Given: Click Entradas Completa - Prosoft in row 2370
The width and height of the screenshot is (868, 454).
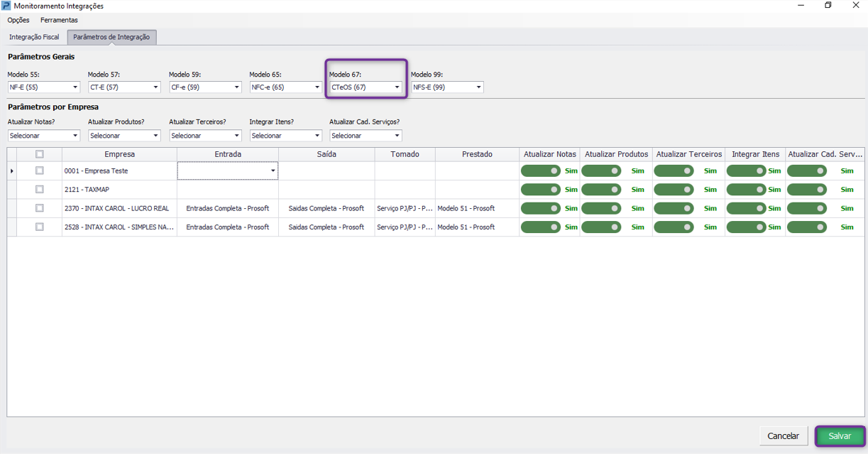Looking at the screenshot, I should pyautogui.click(x=228, y=208).
